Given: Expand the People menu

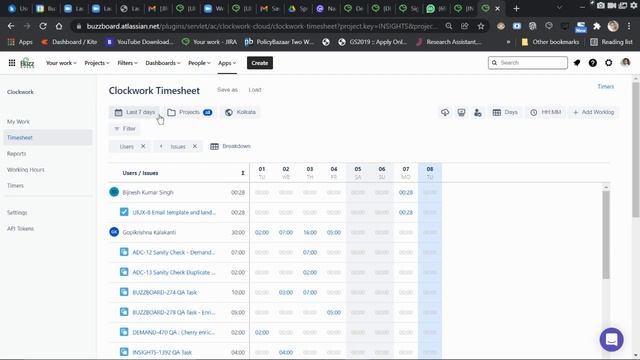Looking at the screenshot, I should pyautogui.click(x=199, y=63).
